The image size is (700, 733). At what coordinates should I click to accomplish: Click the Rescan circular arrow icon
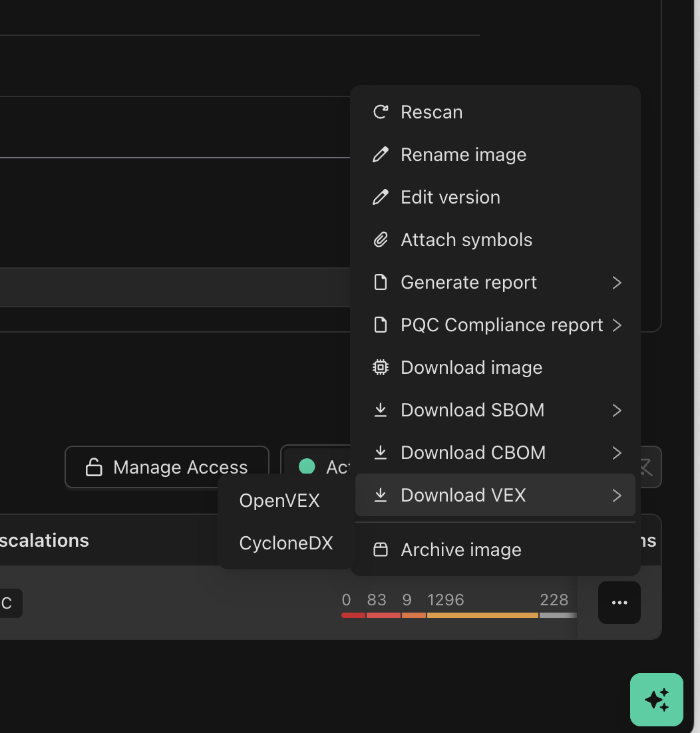[381, 112]
